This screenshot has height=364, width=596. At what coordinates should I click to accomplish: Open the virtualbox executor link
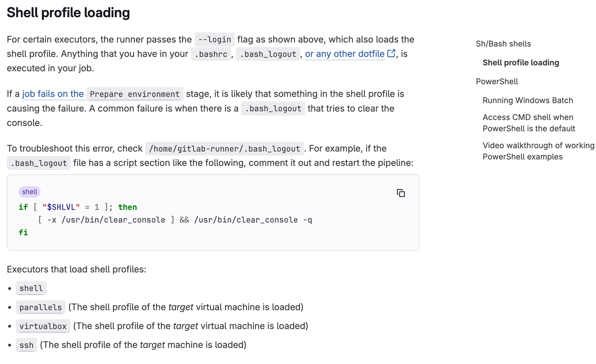[43, 326]
